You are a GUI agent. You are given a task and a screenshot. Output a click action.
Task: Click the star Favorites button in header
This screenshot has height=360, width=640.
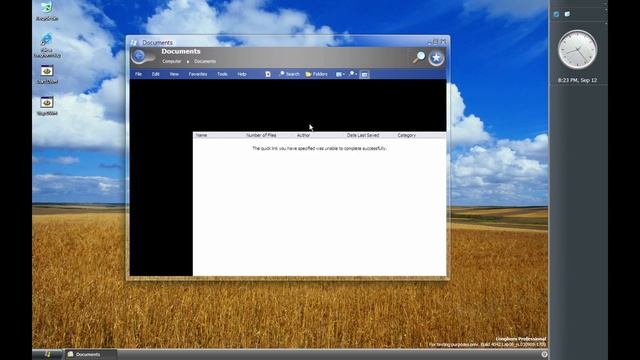(x=436, y=58)
